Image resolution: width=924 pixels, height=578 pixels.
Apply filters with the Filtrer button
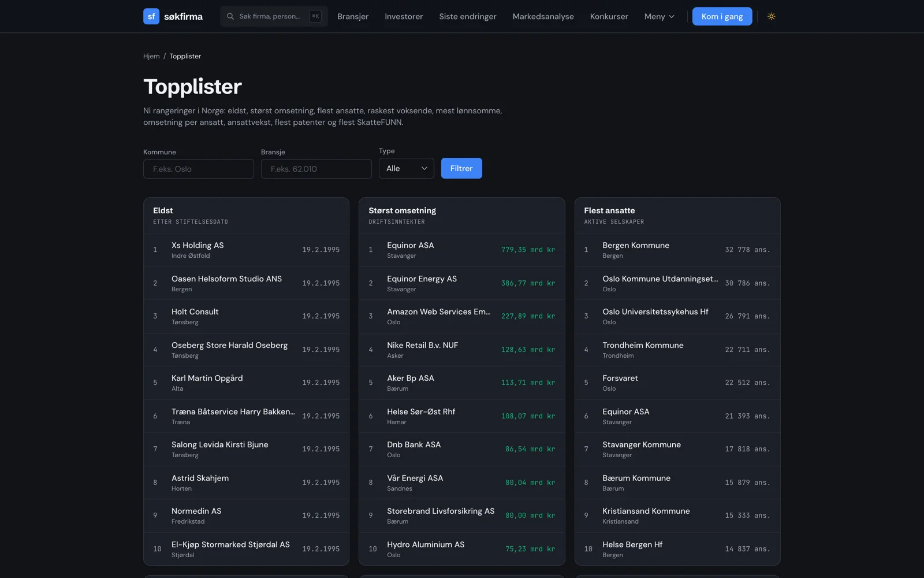tap(461, 168)
